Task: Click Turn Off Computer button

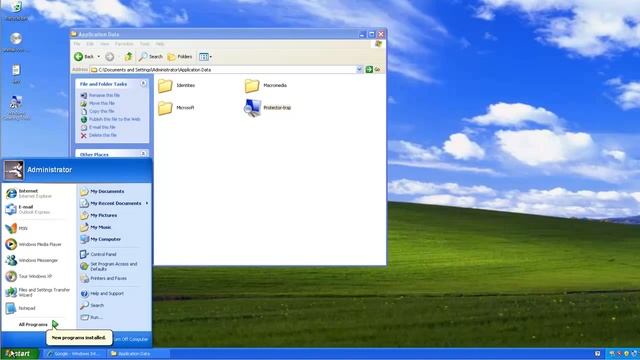Action: click(x=131, y=339)
